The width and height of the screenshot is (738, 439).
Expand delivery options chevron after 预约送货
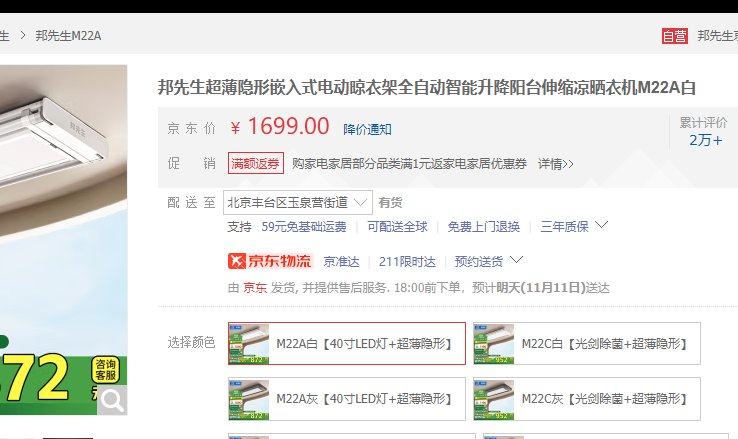pos(516,260)
